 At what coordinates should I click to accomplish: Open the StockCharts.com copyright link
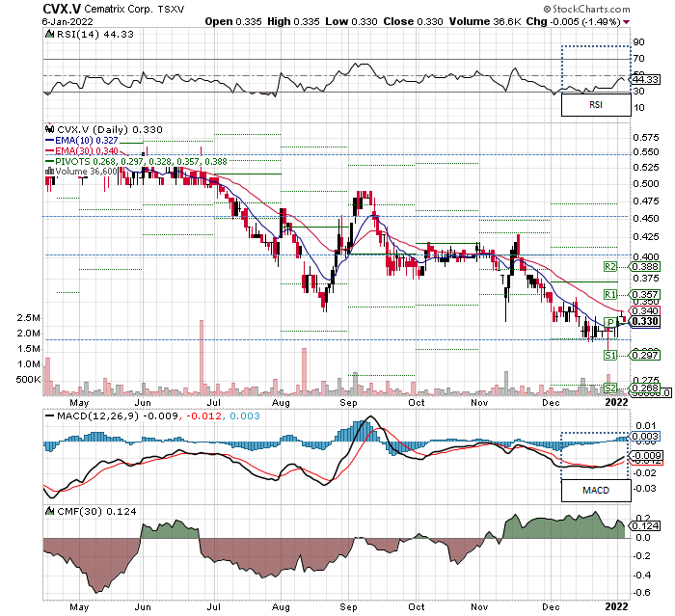pyautogui.click(x=586, y=9)
